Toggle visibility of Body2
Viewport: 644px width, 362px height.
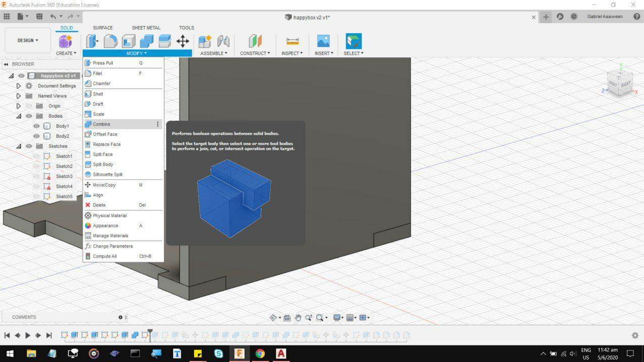[36, 136]
